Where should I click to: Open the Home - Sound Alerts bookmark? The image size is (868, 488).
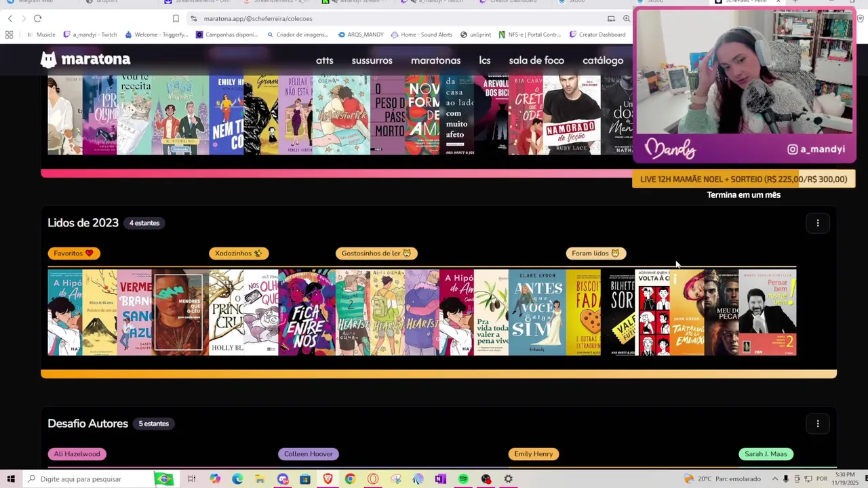coord(420,35)
